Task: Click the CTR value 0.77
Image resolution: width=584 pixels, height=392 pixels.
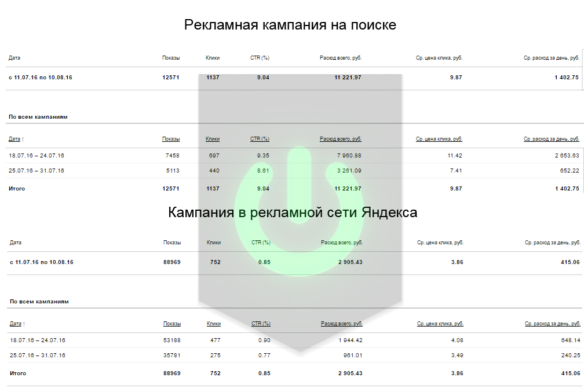Action: pyautogui.click(x=264, y=355)
